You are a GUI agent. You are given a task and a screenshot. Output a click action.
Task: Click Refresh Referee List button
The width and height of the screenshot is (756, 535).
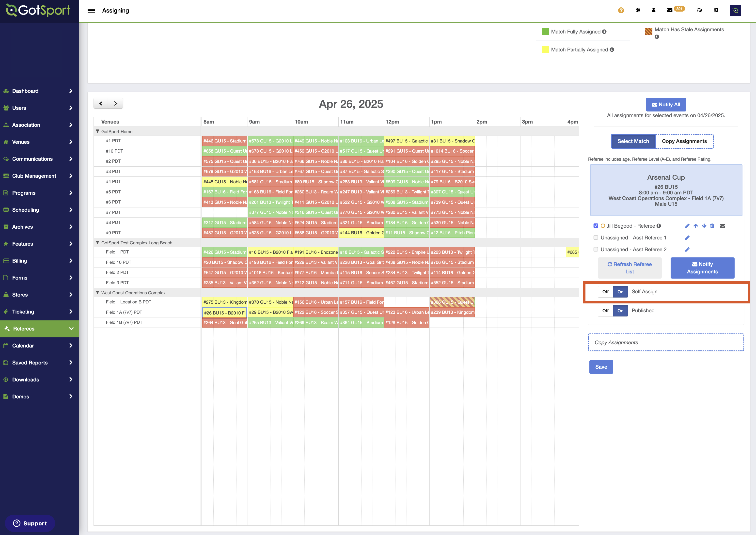[630, 268]
